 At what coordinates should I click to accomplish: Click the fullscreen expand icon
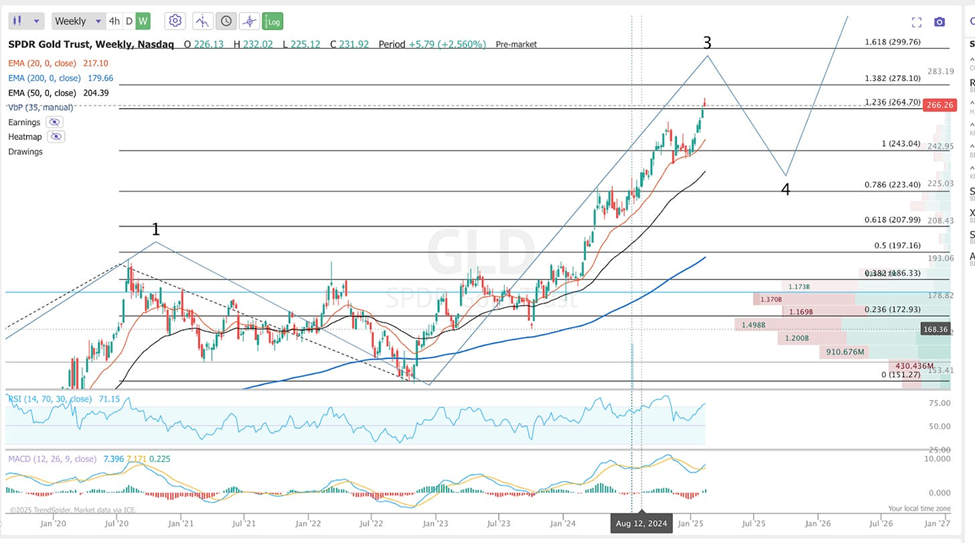coord(917,22)
